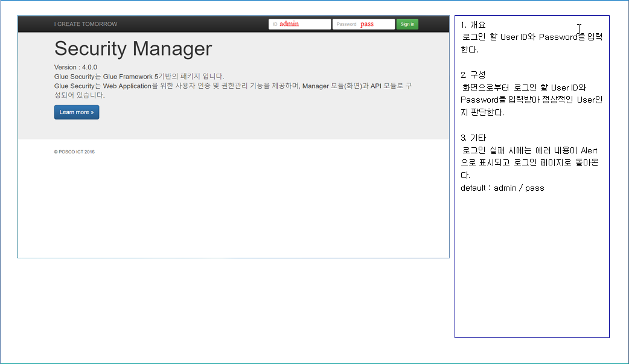Click the 로그인 실패 Alert description paragraph
This screenshot has height=364, width=629.
(x=530, y=162)
